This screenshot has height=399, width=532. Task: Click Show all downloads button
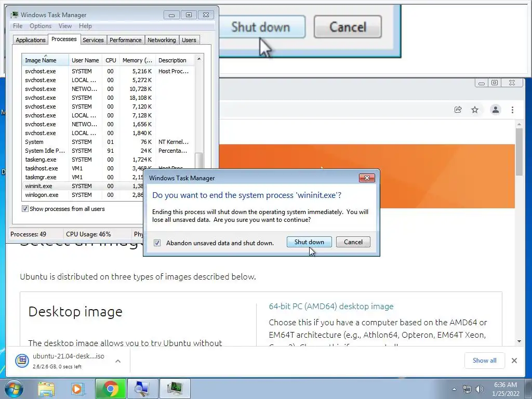coord(484,361)
